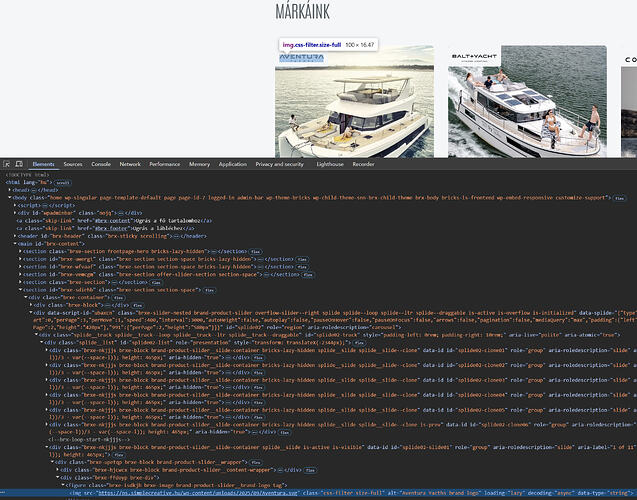This screenshot has width=637, height=500.
Task: Open the Network tab
Action: [x=130, y=163]
